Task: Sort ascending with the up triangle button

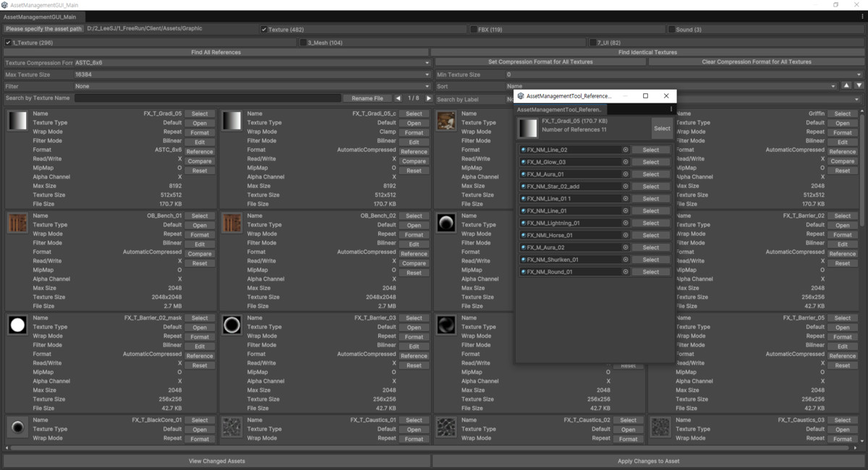Action: pyautogui.click(x=846, y=86)
